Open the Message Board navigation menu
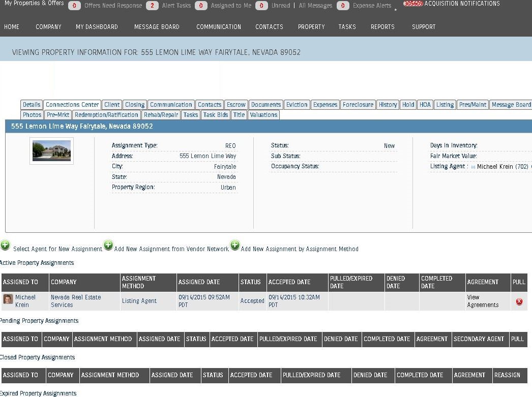 point(157,27)
